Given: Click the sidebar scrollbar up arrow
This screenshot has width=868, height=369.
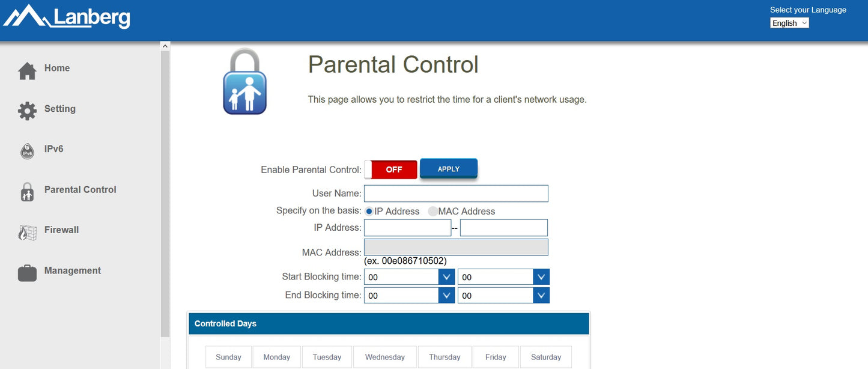Looking at the screenshot, I should tap(166, 46).
